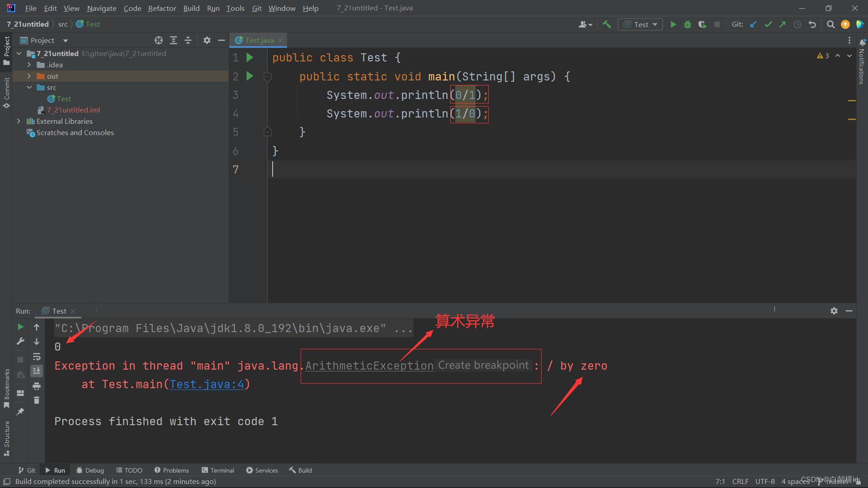Start debugging with the bug icon in toolbar
Screen dimensions: 868x488
pos(688,24)
